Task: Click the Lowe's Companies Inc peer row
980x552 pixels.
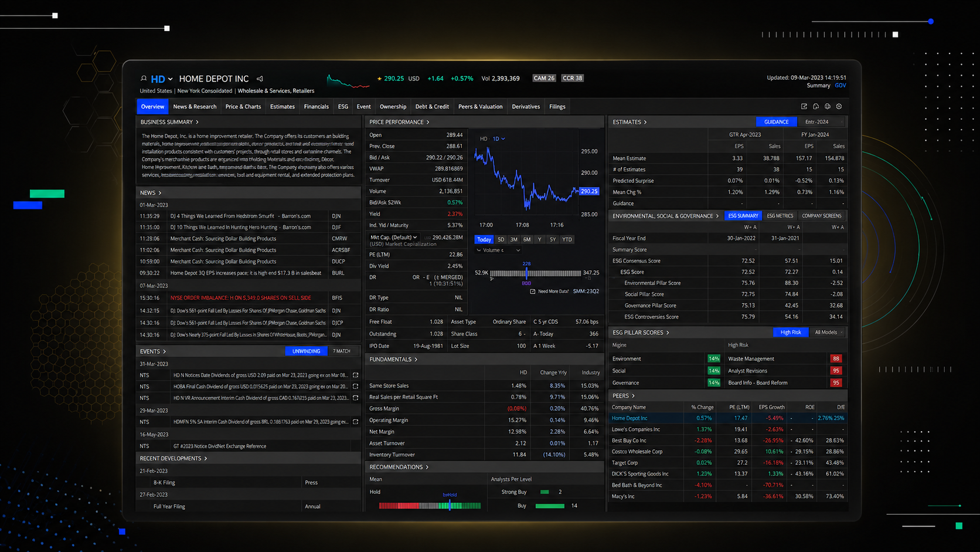Action: click(x=728, y=429)
